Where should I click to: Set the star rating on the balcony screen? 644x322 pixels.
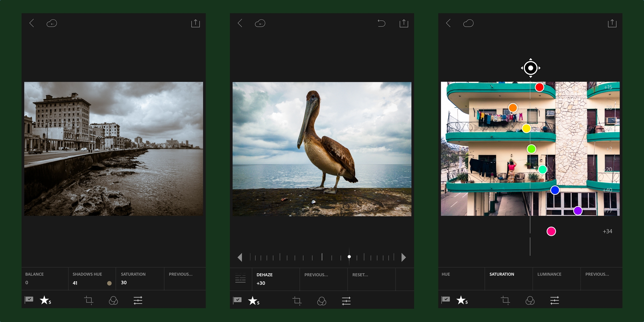coord(461,300)
